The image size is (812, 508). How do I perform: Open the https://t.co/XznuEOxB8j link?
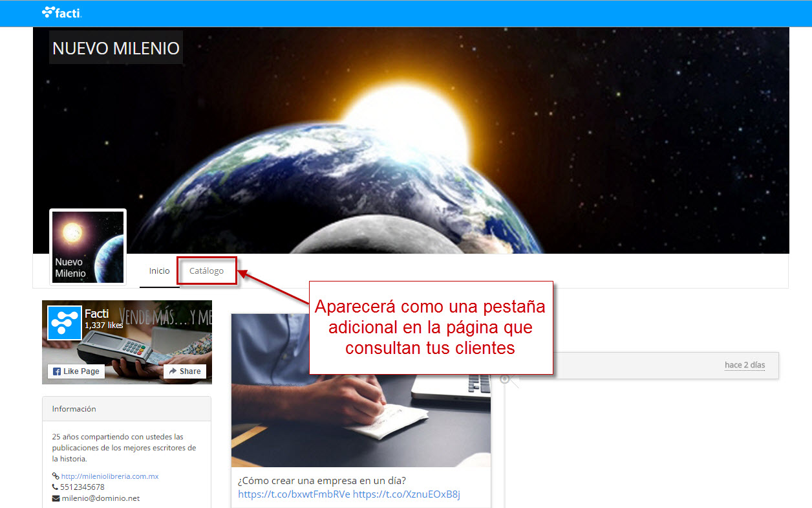click(x=407, y=494)
